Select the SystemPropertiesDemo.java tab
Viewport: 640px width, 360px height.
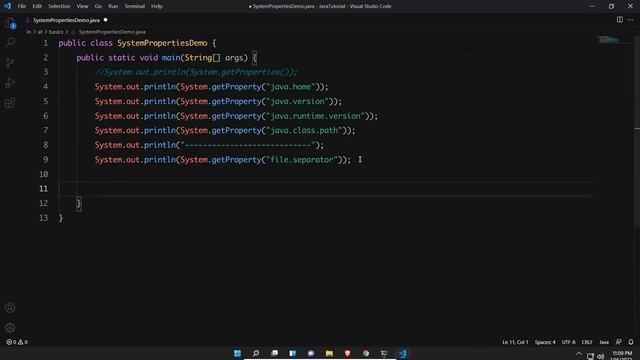(x=67, y=20)
